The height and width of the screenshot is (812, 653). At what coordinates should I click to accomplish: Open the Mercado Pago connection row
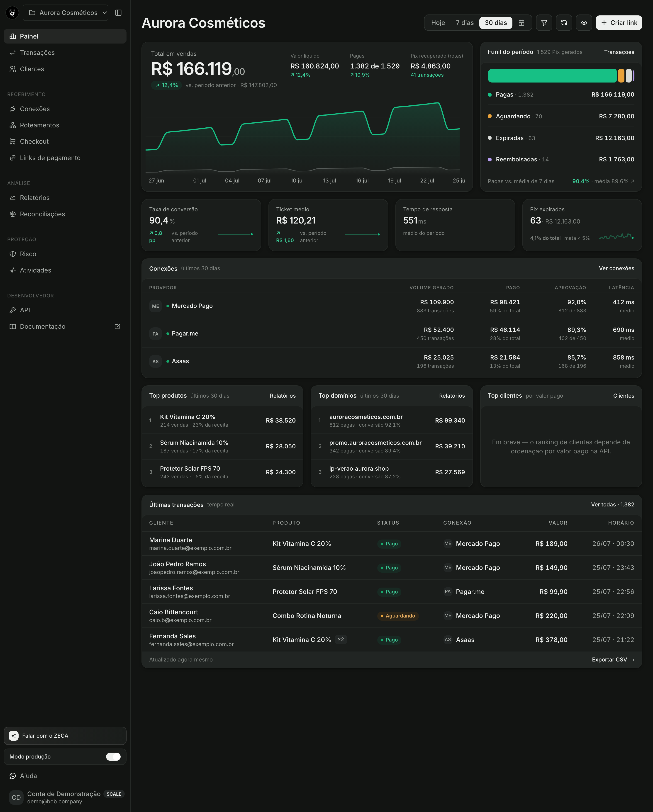[x=392, y=306]
